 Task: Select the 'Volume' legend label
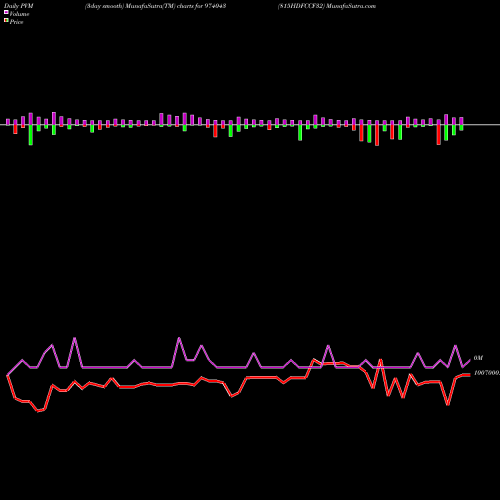(x=19, y=14)
